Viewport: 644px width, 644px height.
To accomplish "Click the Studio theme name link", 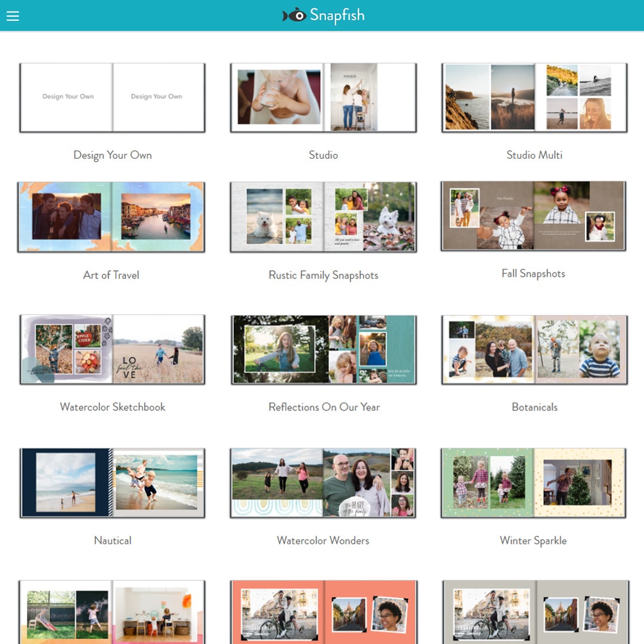I will [x=323, y=155].
